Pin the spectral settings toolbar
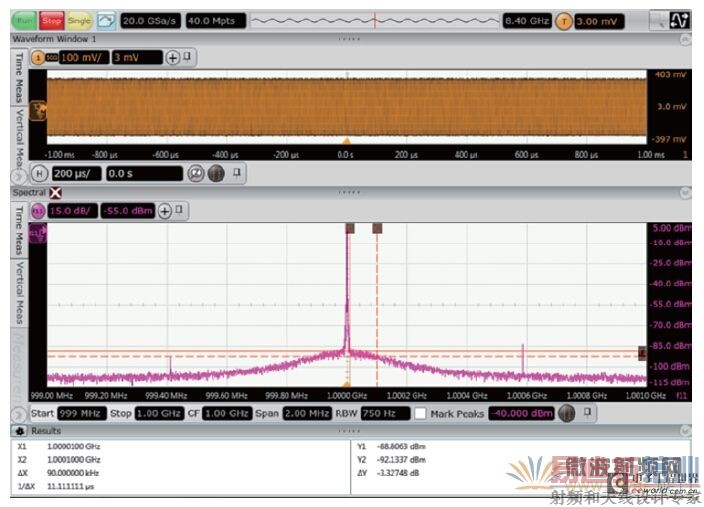This screenshot has width=704, height=507. 588,412
